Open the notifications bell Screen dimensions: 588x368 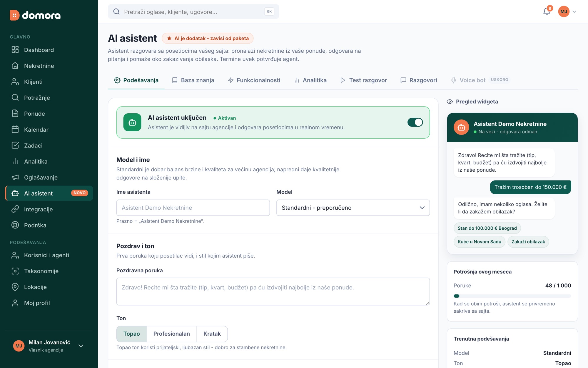coord(547,11)
